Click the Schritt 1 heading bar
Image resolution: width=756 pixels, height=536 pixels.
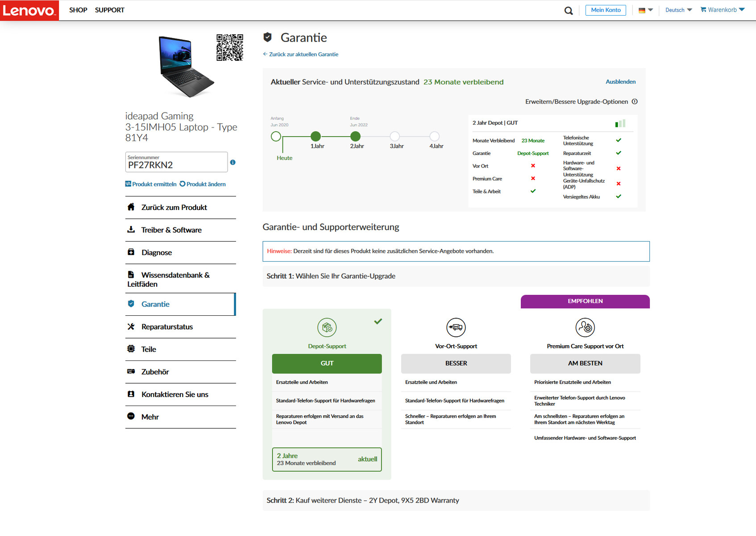(456, 276)
